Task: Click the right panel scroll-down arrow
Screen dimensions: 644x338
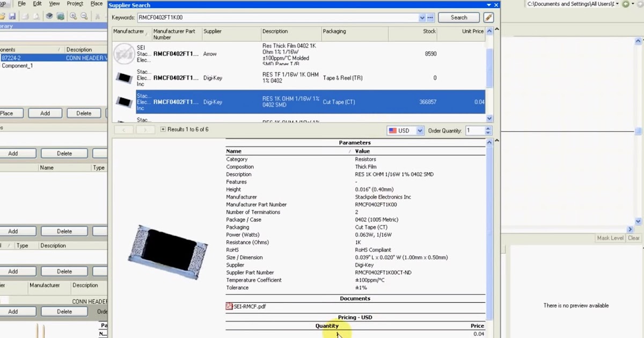Action: click(x=638, y=221)
